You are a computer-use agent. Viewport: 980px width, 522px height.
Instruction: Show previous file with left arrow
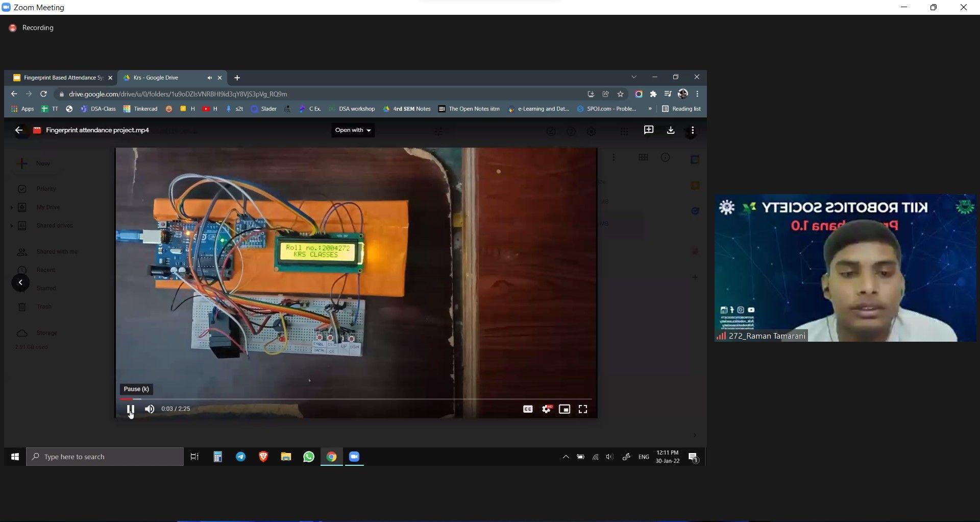point(20,282)
